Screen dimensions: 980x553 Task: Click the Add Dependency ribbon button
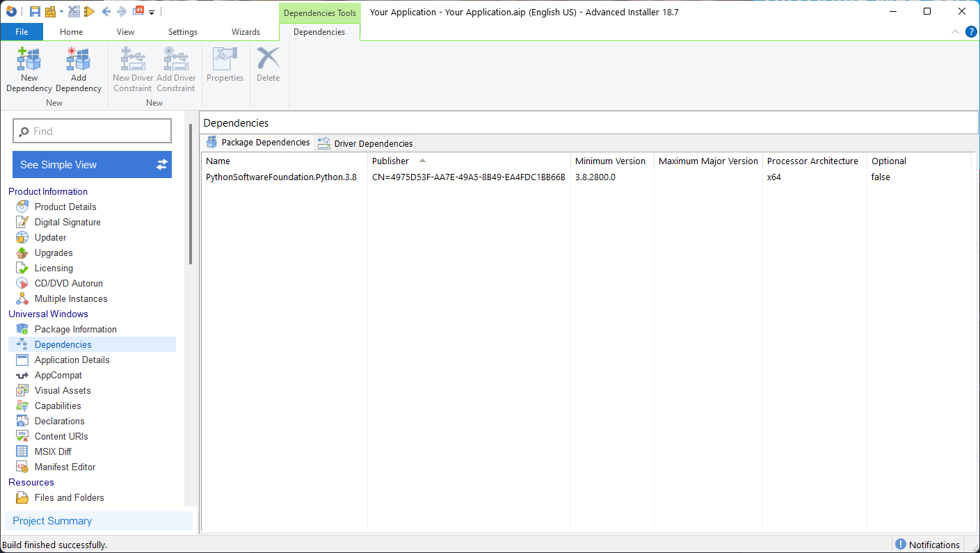point(79,70)
